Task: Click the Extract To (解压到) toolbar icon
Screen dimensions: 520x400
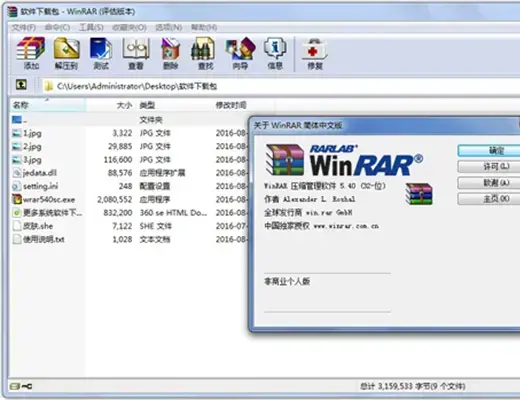Action: [66, 48]
